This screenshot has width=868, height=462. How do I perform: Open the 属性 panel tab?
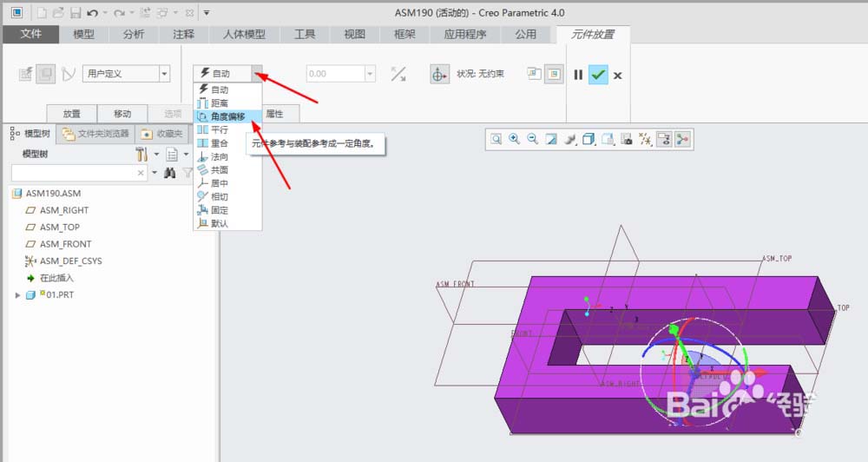274,114
